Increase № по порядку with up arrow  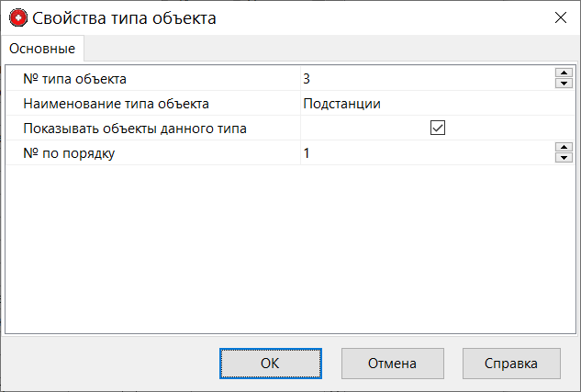[x=564, y=149]
